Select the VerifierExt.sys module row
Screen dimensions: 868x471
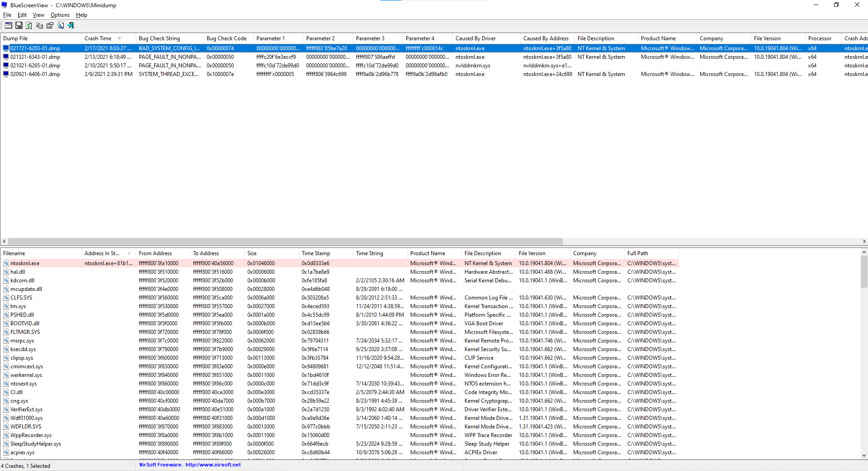(x=339, y=409)
